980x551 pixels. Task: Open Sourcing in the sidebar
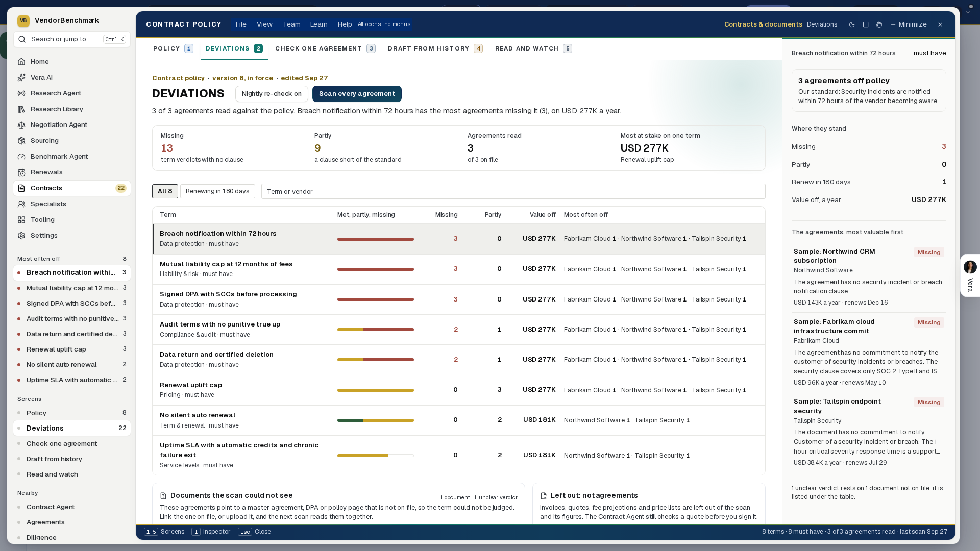click(x=71, y=141)
